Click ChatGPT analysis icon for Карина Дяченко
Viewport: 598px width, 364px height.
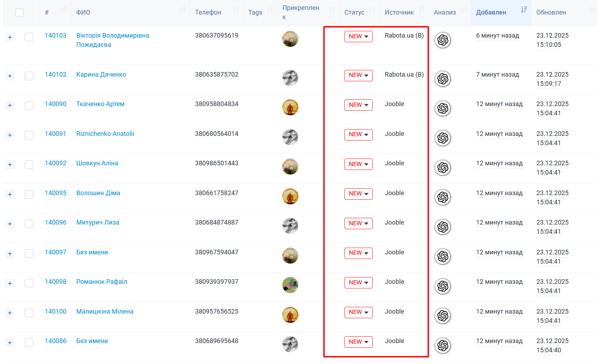pyautogui.click(x=443, y=79)
